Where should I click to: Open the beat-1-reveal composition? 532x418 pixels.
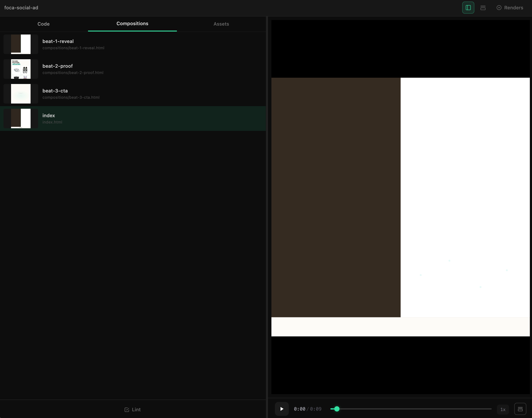pyautogui.click(x=58, y=41)
